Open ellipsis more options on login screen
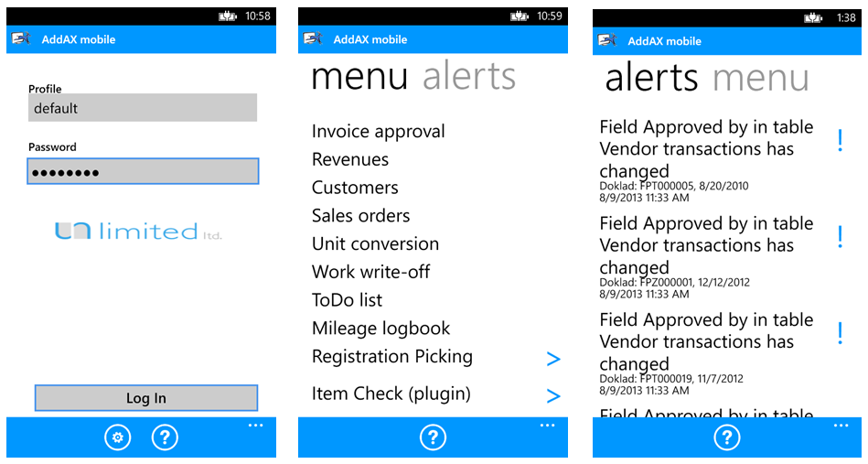Screen dimensions: 868x464 point(255,426)
